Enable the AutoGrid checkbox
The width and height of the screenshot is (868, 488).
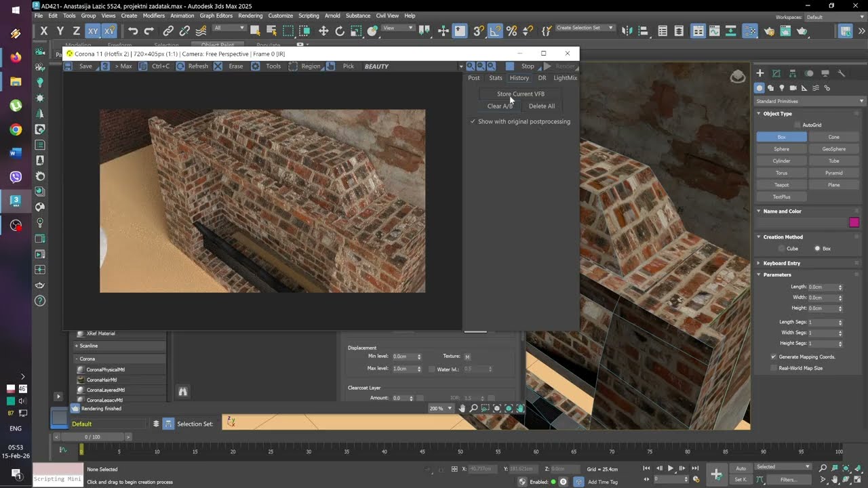click(x=797, y=125)
